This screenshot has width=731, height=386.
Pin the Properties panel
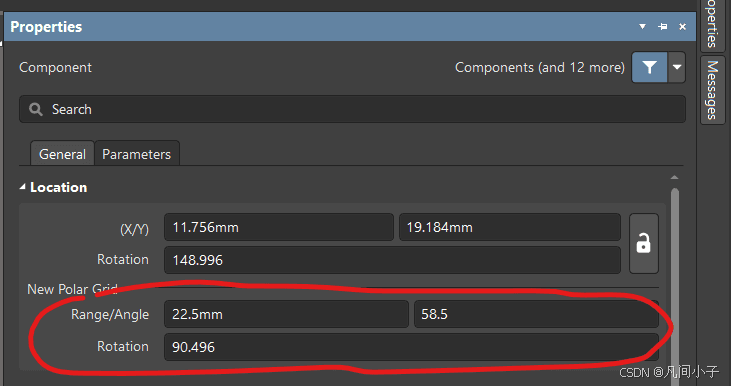click(662, 27)
